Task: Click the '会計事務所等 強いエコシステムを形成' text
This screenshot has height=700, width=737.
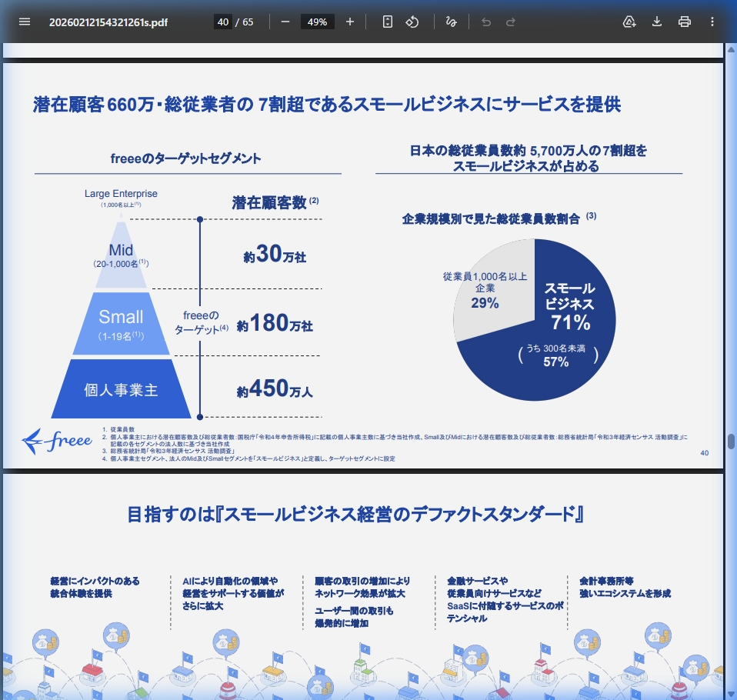Action: [x=625, y=587]
